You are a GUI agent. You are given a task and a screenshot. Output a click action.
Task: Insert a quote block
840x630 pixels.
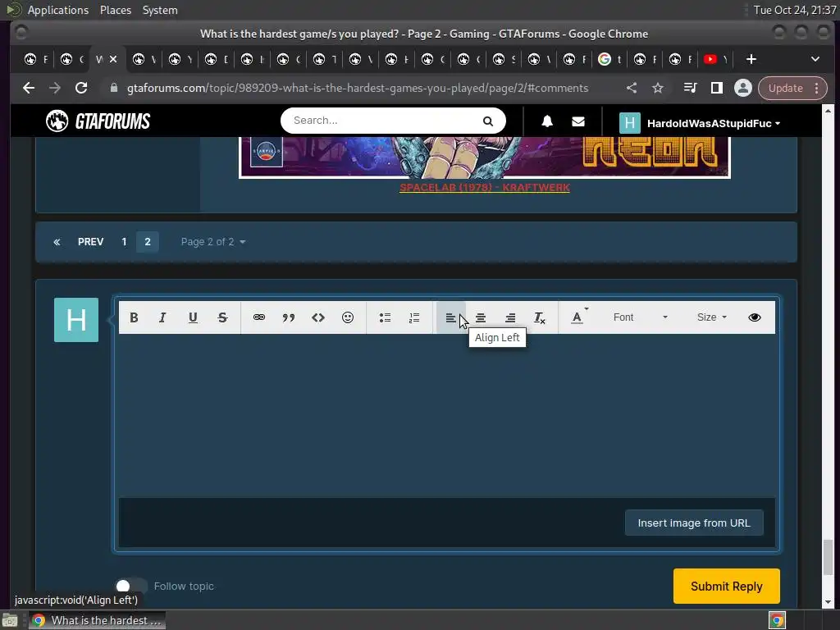[288, 317]
